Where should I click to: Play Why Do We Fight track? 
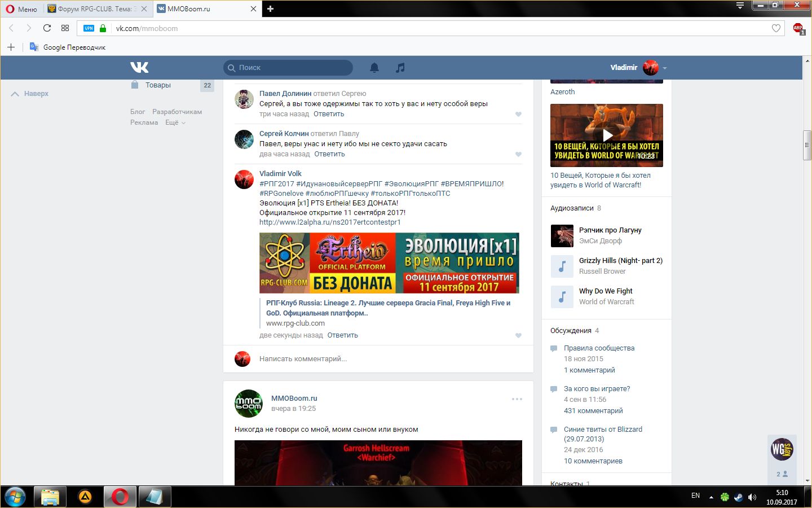point(562,297)
